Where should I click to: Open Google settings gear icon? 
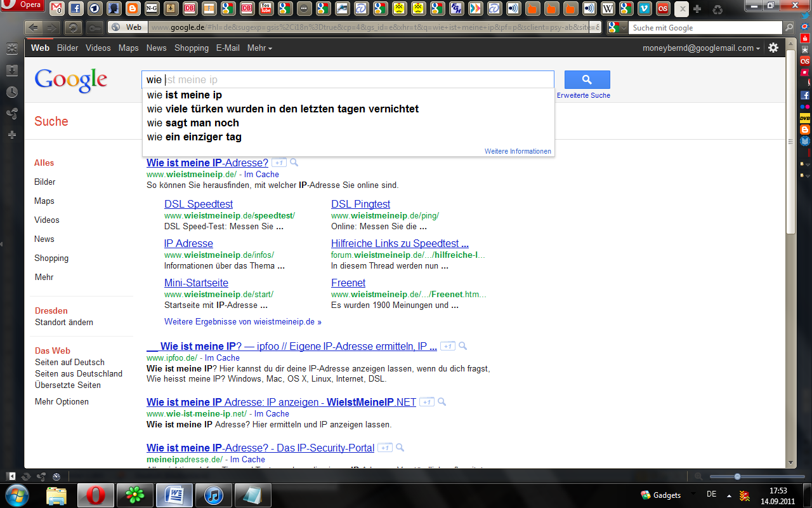coord(773,48)
